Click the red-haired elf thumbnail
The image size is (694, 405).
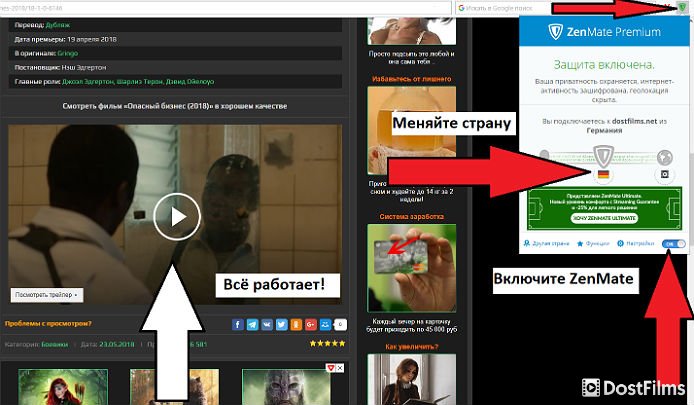(x=63, y=387)
